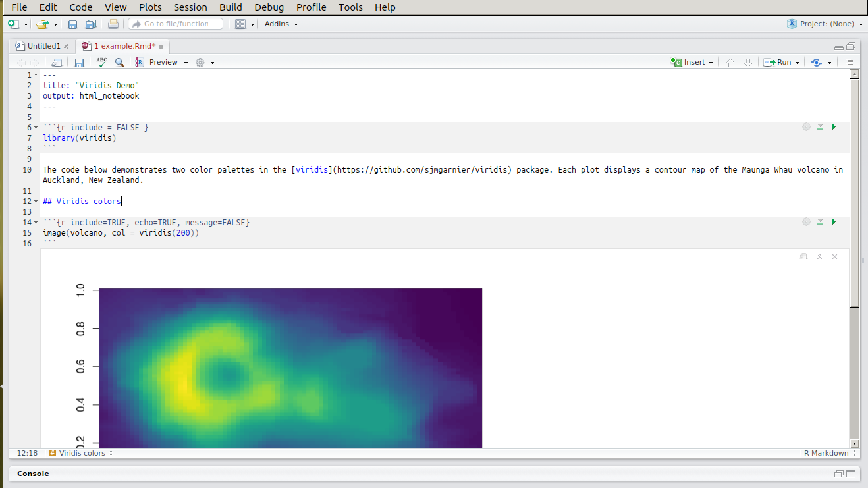
Task: Open the Run dropdown arrow
Action: (x=797, y=63)
